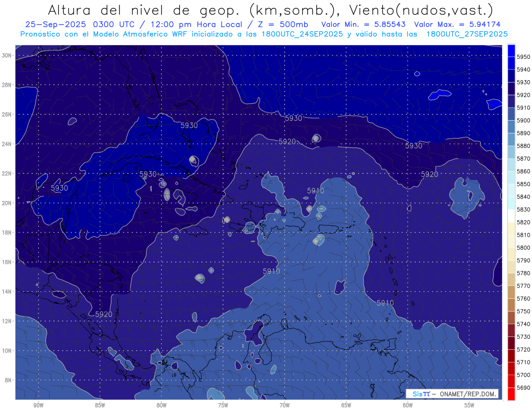Click the 26N latitude label
Screen dimensions: 532x411
click(x=6, y=114)
